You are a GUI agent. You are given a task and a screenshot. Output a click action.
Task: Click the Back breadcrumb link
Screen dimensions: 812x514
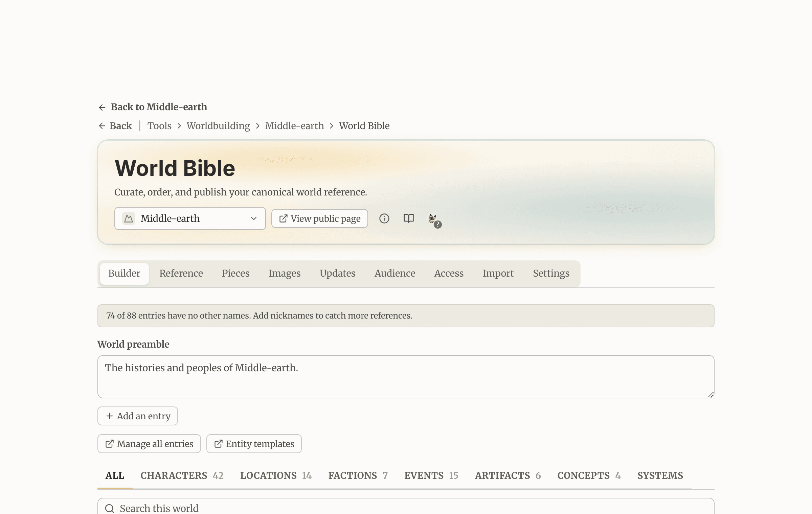tap(115, 126)
